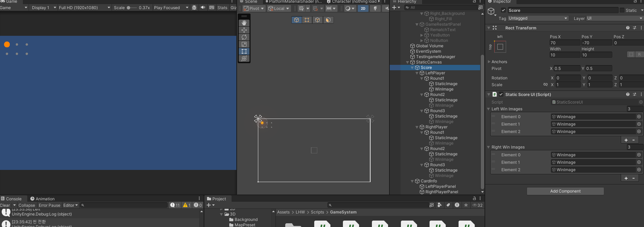Select the Scale tool
This screenshot has height=227, width=644.
[244, 44]
